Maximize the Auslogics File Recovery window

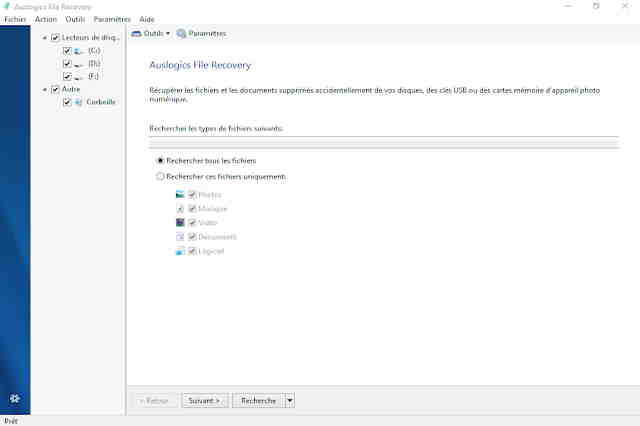tap(596, 6)
